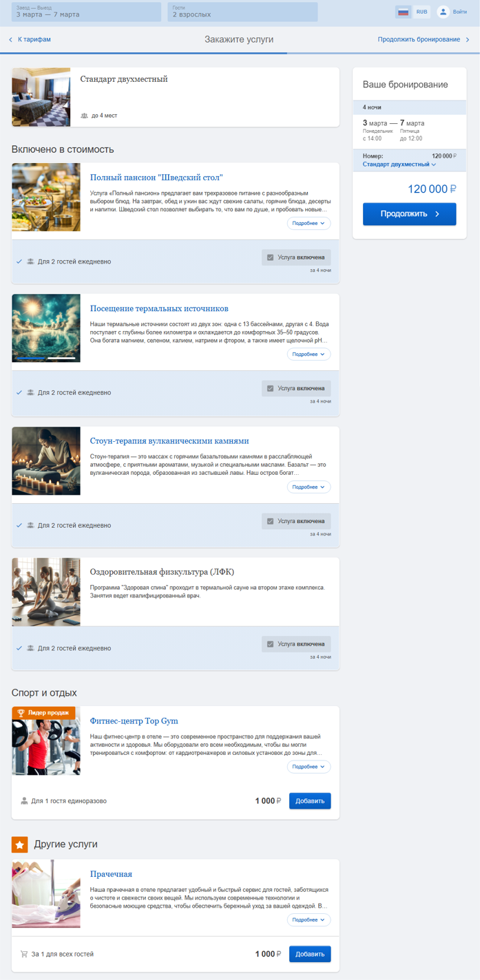Click the 120 000 ₽ total price
This screenshot has width=480, height=980.
[432, 189]
